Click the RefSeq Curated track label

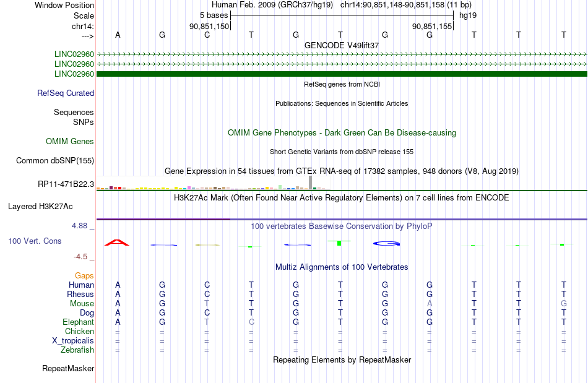point(66,93)
